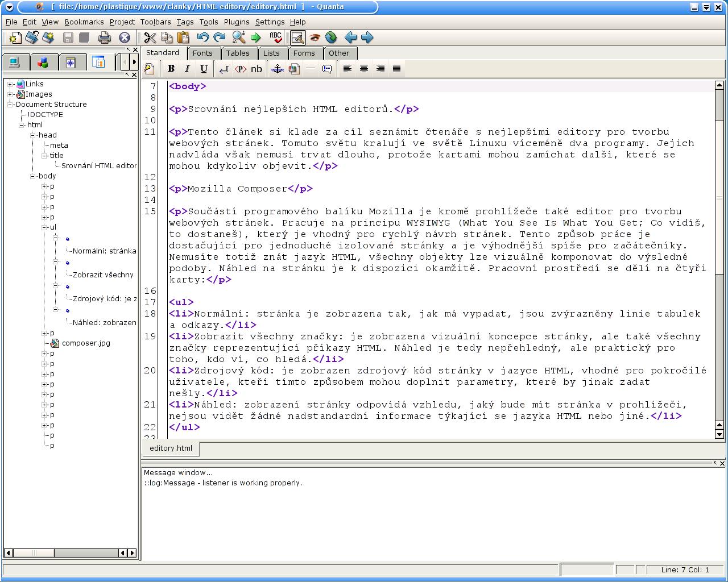Expand the Links tree node
Screen dimensions: 728x582
click(10, 84)
